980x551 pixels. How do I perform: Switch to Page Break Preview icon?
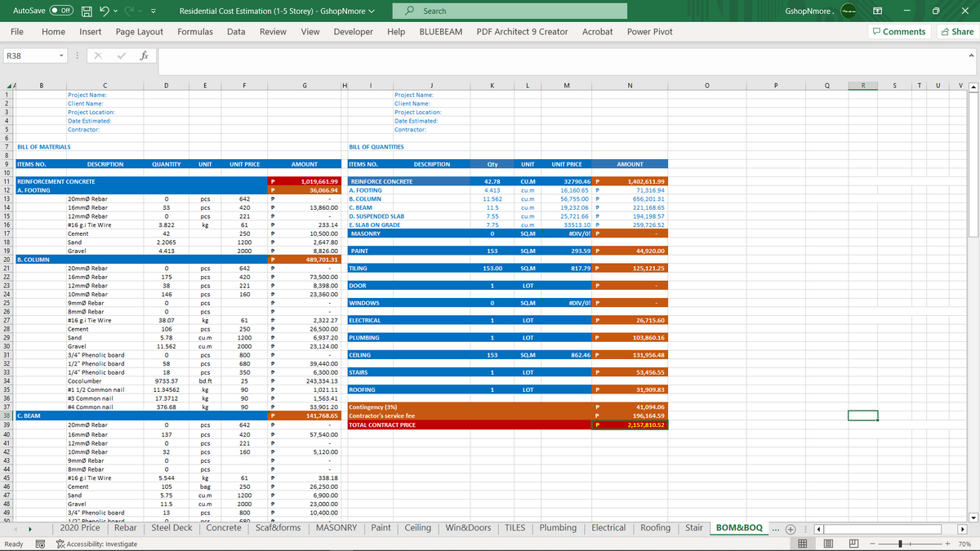(852, 544)
